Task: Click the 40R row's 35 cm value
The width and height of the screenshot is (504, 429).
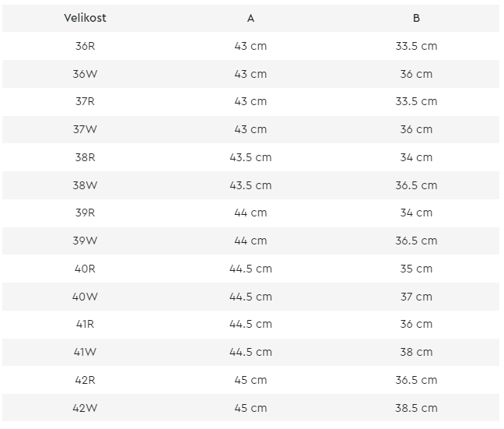Action: pyautogui.click(x=416, y=269)
